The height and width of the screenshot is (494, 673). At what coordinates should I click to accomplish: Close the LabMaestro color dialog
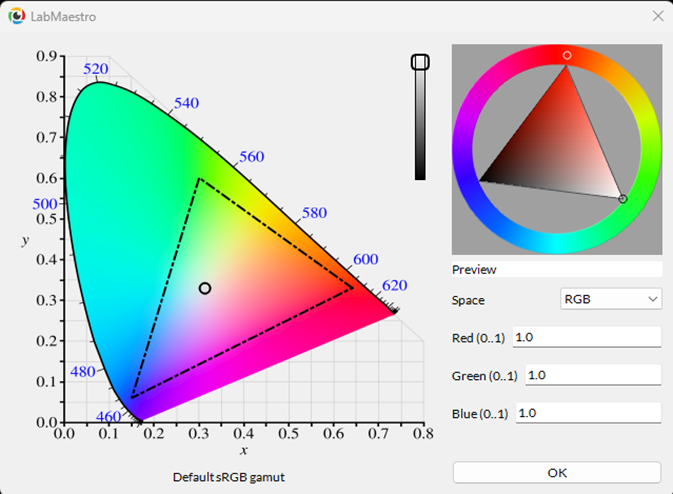[x=657, y=16]
